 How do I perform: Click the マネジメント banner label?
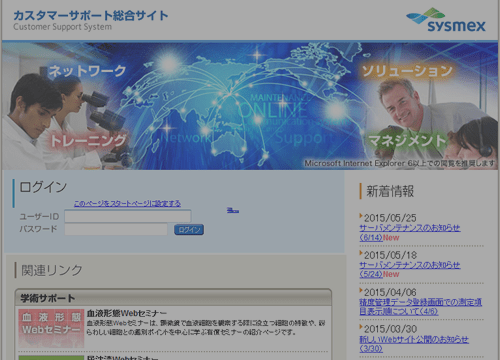(x=407, y=140)
